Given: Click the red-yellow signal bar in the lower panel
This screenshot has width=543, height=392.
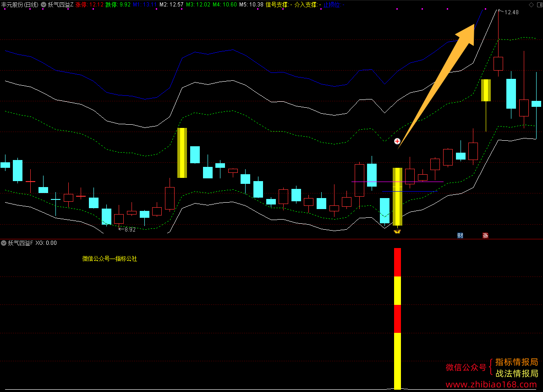Looking at the screenshot, I should coord(397,319).
